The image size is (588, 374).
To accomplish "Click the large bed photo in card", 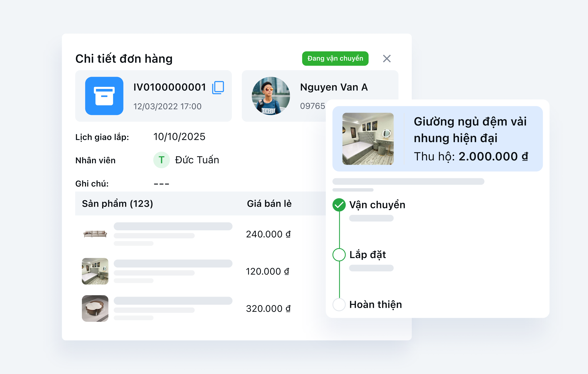I will coord(368,139).
